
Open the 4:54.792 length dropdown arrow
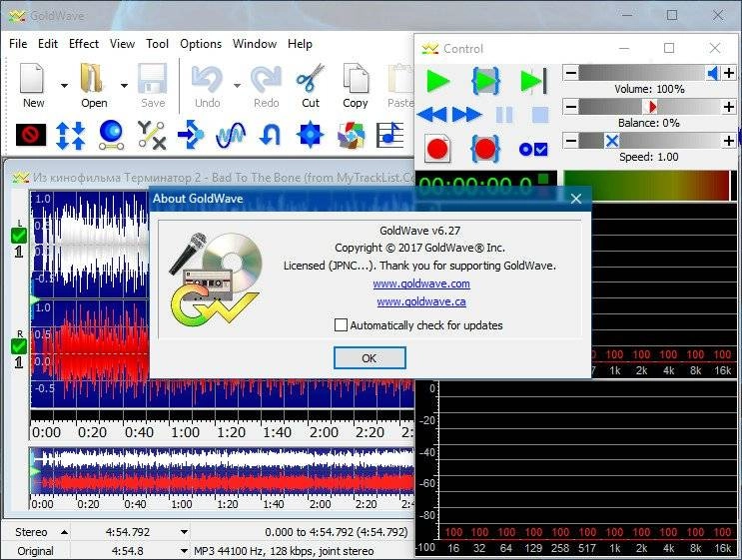point(184,533)
